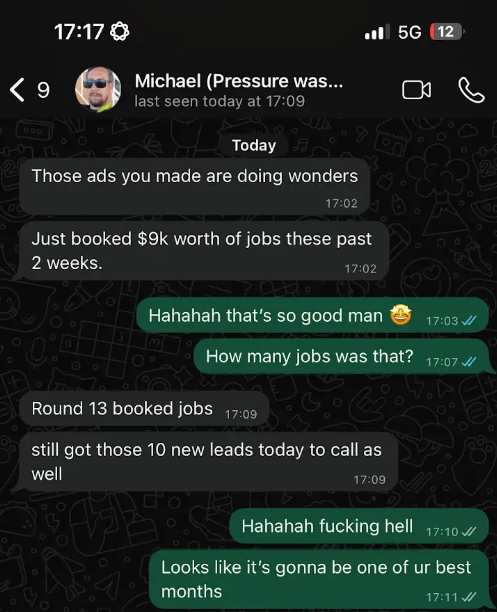Tap the unread count 9 near back arrow
Screen dimensions: 497x612
point(43,90)
